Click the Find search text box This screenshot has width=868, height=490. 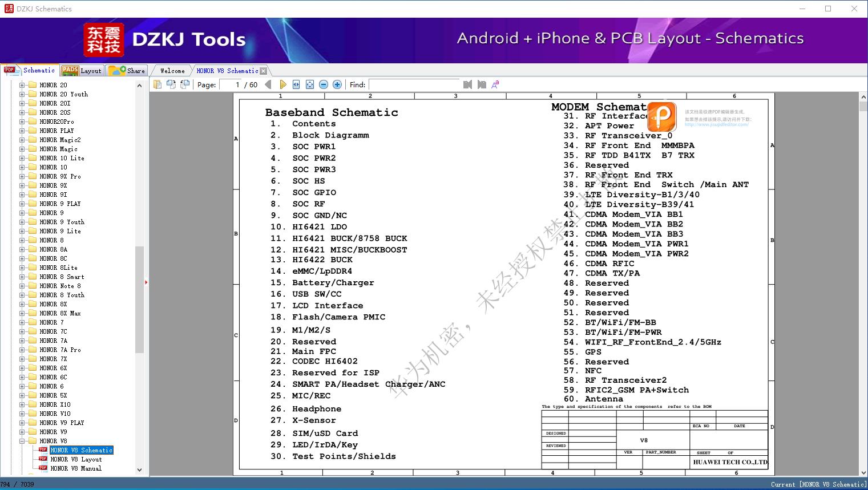click(414, 84)
